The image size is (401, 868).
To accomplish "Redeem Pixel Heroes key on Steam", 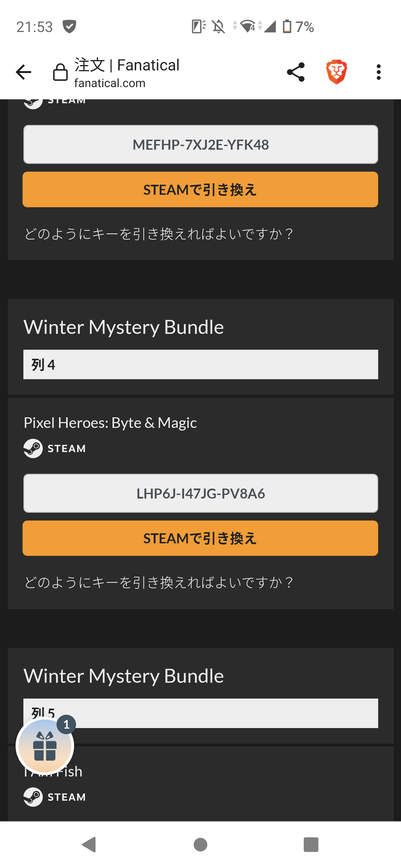I will [x=200, y=538].
